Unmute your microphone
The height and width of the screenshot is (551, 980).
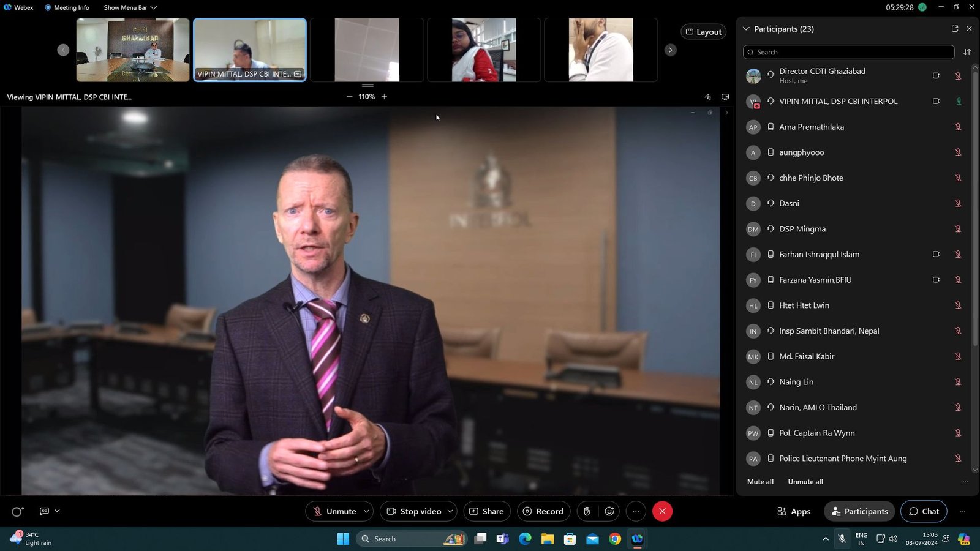coord(334,511)
